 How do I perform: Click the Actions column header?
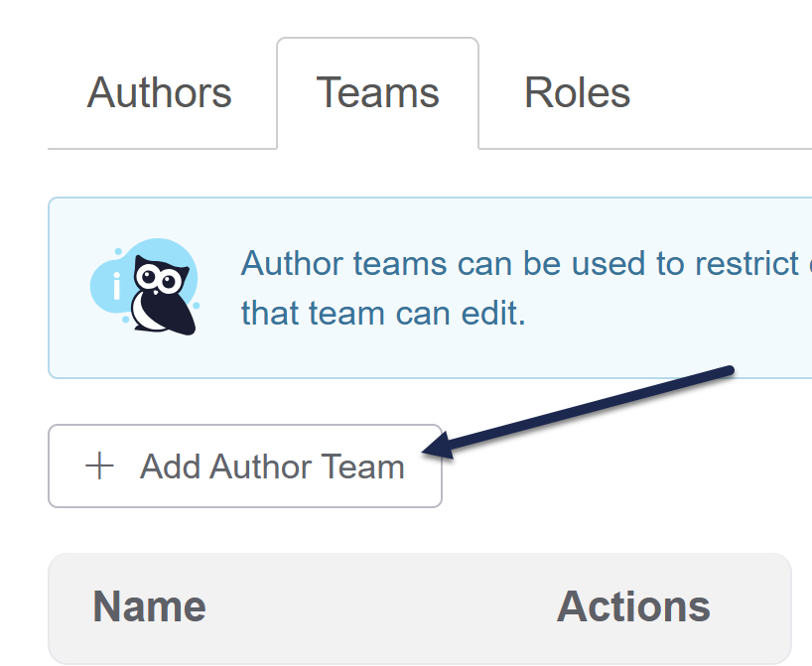tap(633, 606)
